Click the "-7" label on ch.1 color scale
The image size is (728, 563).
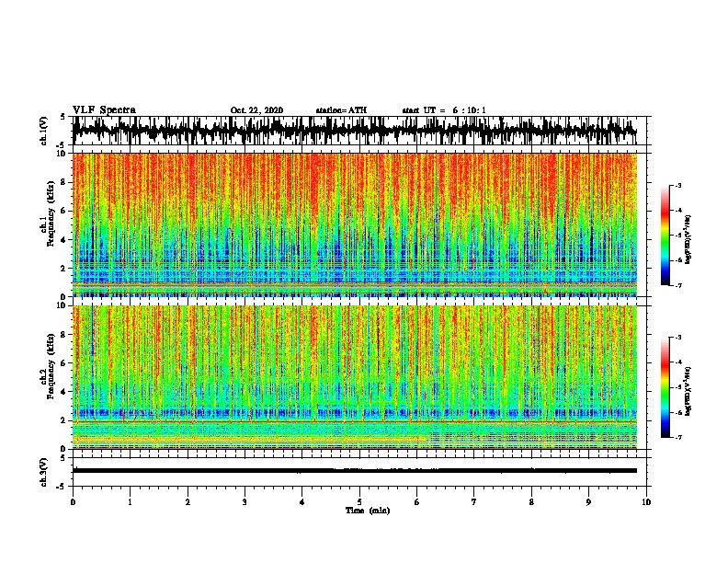[x=677, y=285]
